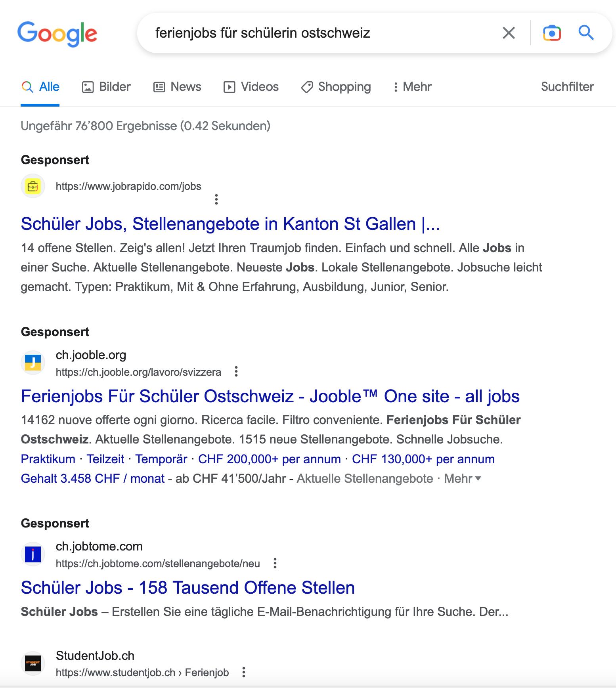616x688 pixels.
Task: Clear the search query with the X icon
Action: (x=509, y=33)
